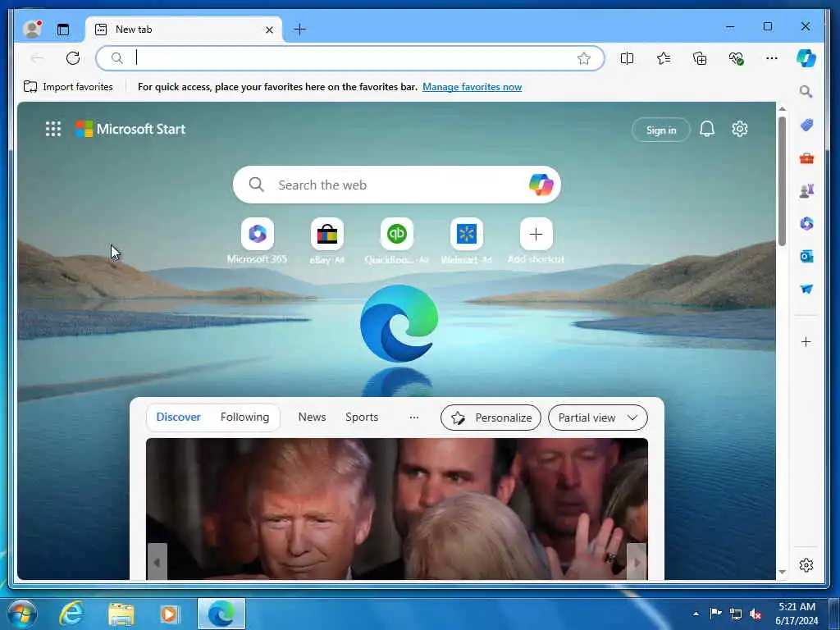Open page settings gear on Microsoft Start

[740, 129]
